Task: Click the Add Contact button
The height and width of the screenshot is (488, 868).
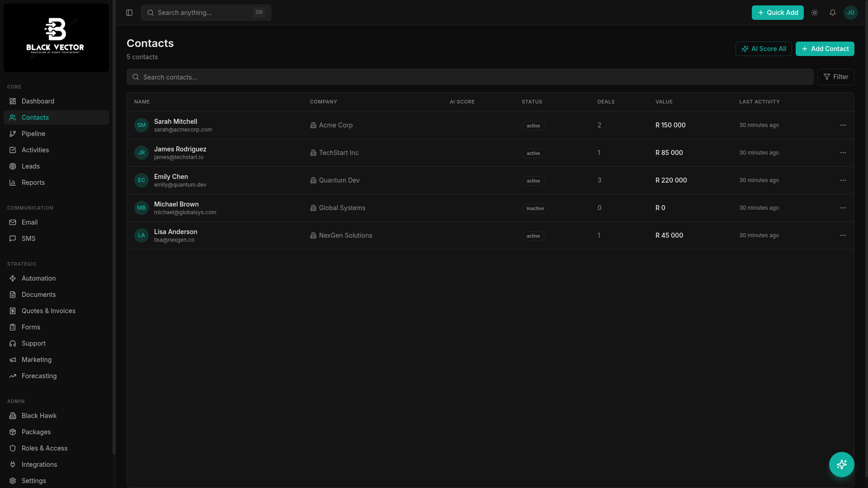Action: pos(825,49)
